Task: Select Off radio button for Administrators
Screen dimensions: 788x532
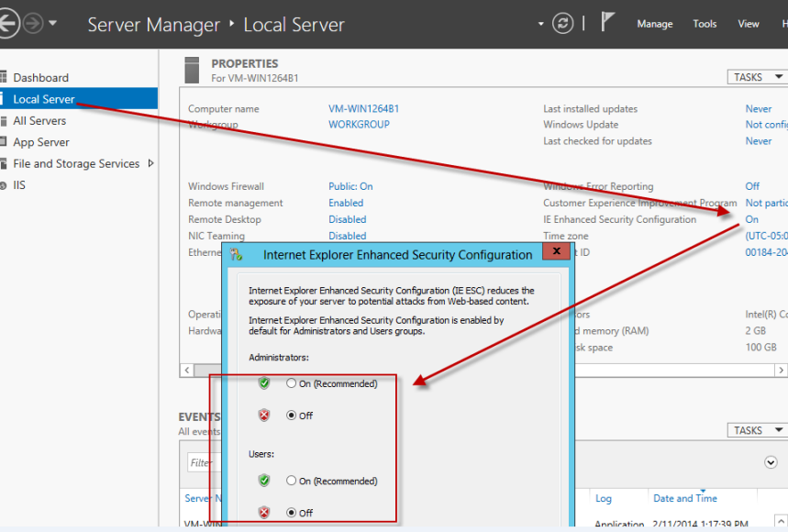Action: (x=292, y=416)
